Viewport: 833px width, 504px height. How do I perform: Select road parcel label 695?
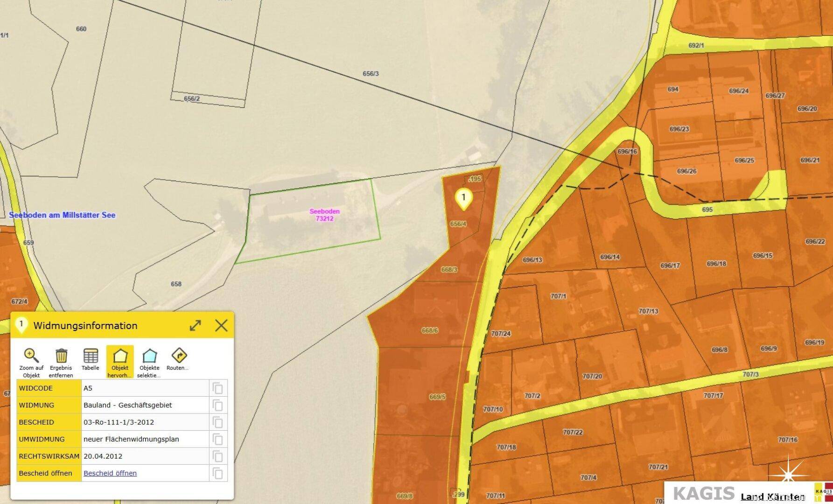(x=707, y=210)
